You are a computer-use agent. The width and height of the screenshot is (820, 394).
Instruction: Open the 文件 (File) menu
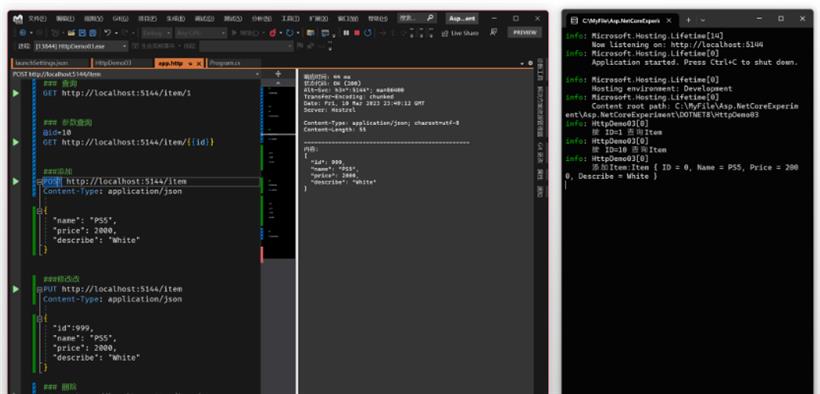point(37,18)
